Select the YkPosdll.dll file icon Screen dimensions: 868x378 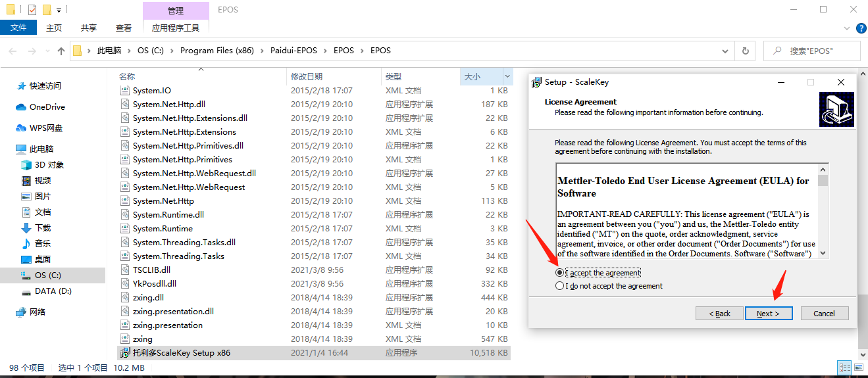click(x=126, y=284)
